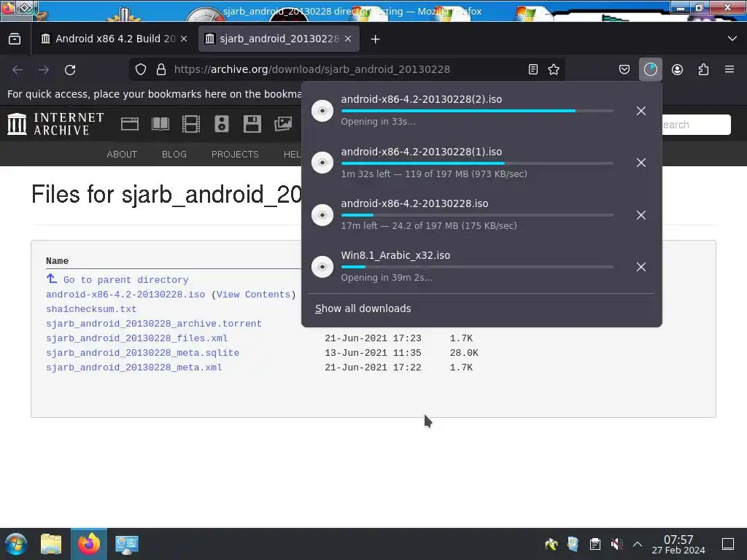The width and height of the screenshot is (747, 560).
Task: Close the downloads panel via toolbar button
Action: point(651,69)
